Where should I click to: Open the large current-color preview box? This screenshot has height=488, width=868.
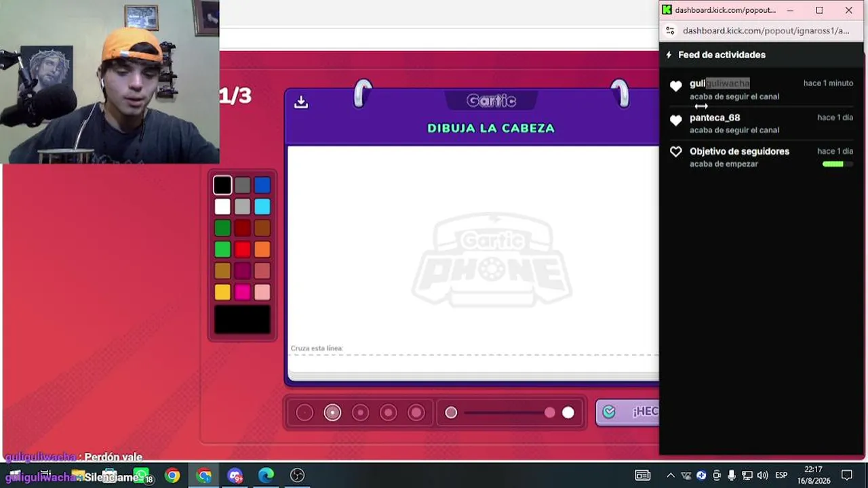(242, 320)
